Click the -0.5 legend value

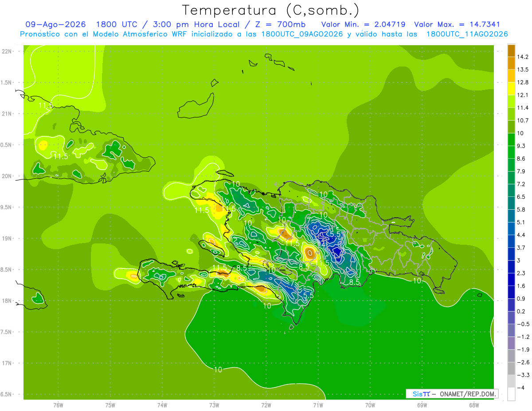[x=522, y=324]
